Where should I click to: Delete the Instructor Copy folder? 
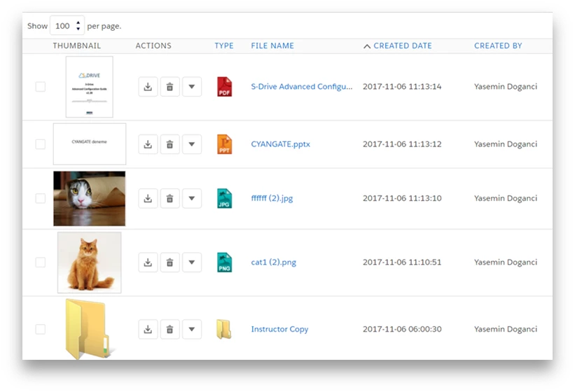169,329
